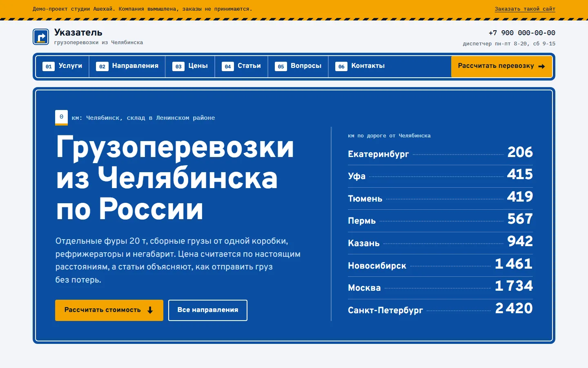
Task: Click the heading Грузоперевозки из Челябинска по России
Action: coord(175,178)
